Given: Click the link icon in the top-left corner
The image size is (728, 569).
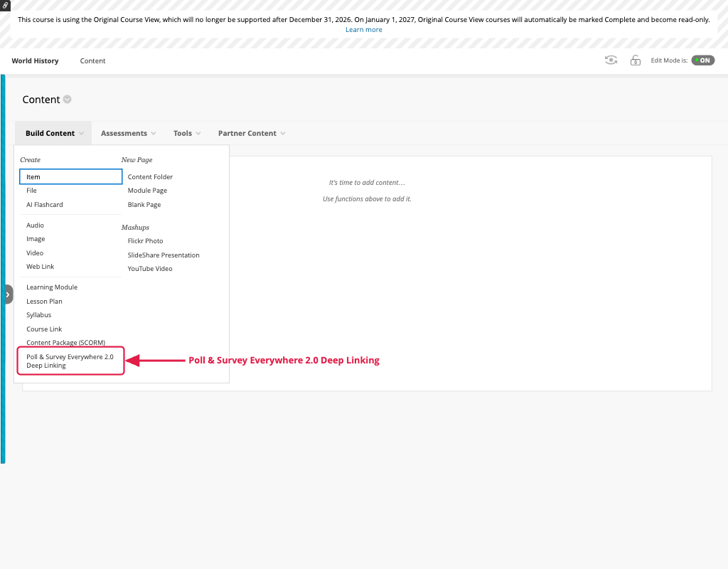Looking at the screenshot, I should (5, 5).
